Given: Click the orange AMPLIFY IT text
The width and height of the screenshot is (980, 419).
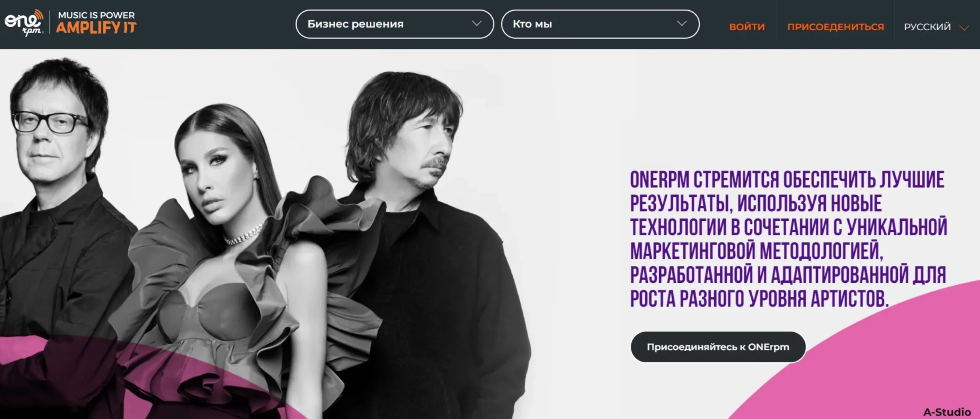Looking at the screenshot, I should click(x=96, y=28).
